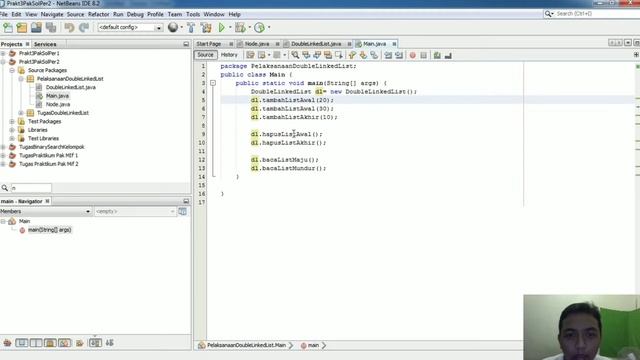Screen dimensions: 640x360
Task: Toggle Sort by Name in Navigator
Action: coord(95,343)
